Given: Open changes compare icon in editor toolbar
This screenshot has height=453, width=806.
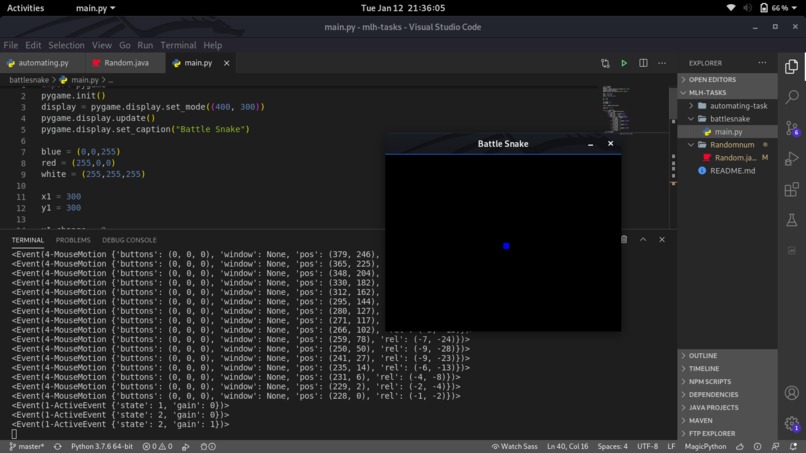Looking at the screenshot, I should [x=605, y=63].
